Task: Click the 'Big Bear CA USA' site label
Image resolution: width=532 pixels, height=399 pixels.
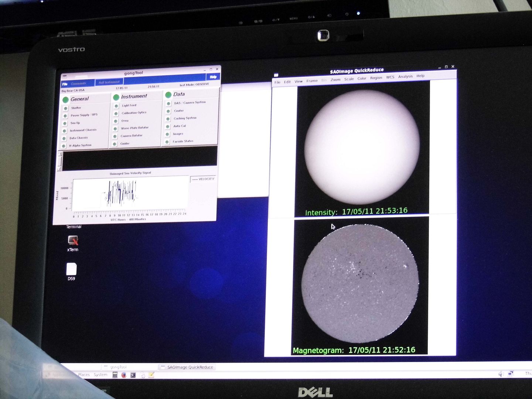Action: point(73,91)
